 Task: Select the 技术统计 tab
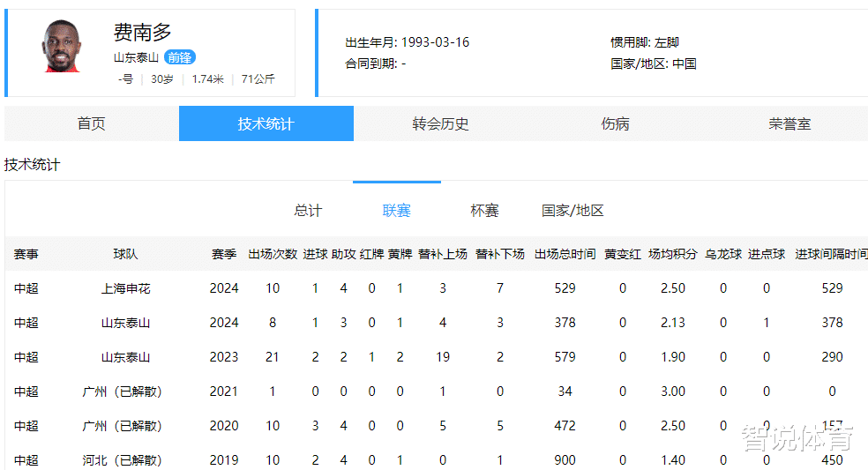coord(266,123)
